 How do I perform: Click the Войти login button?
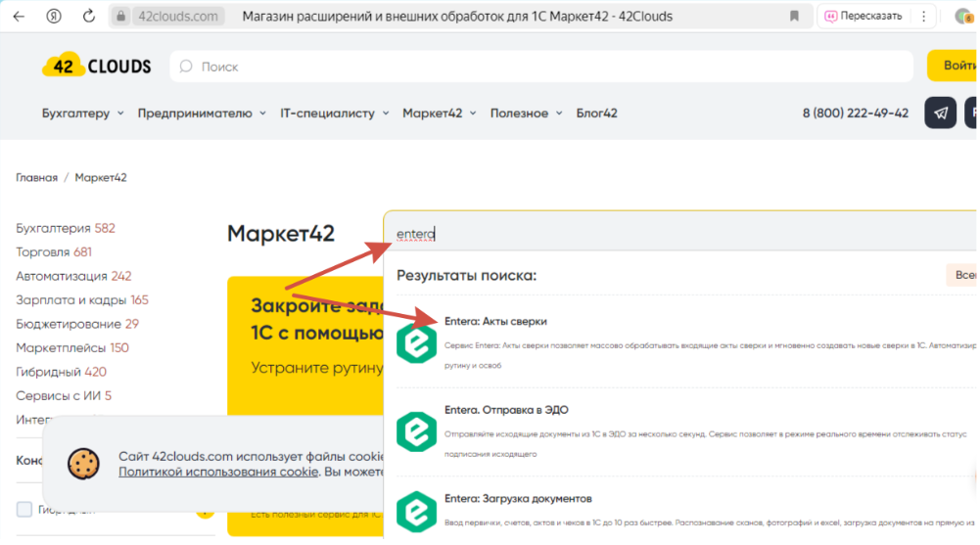point(954,66)
